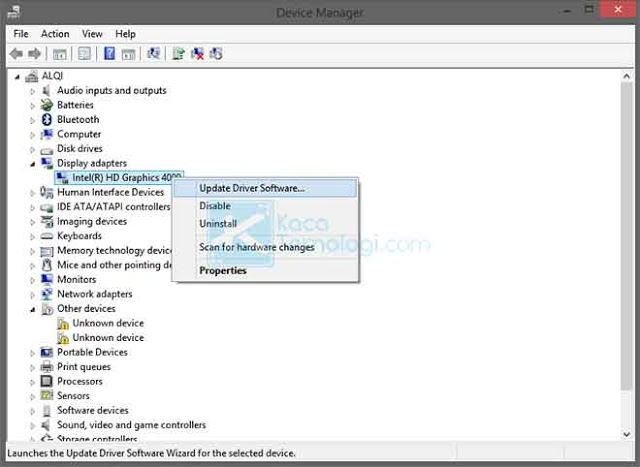Viewport: 640px width, 467px height.
Task: Choose Update Driver Software from context menu
Action: [265, 188]
